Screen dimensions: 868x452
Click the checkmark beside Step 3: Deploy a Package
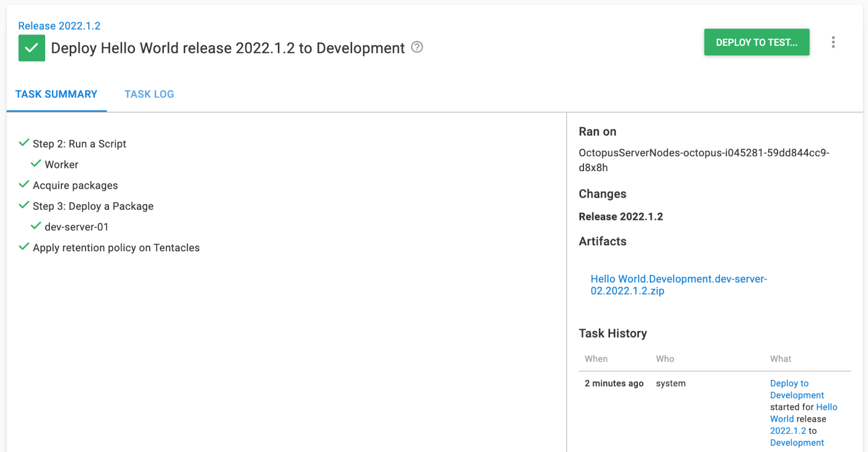pyautogui.click(x=24, y=205)
